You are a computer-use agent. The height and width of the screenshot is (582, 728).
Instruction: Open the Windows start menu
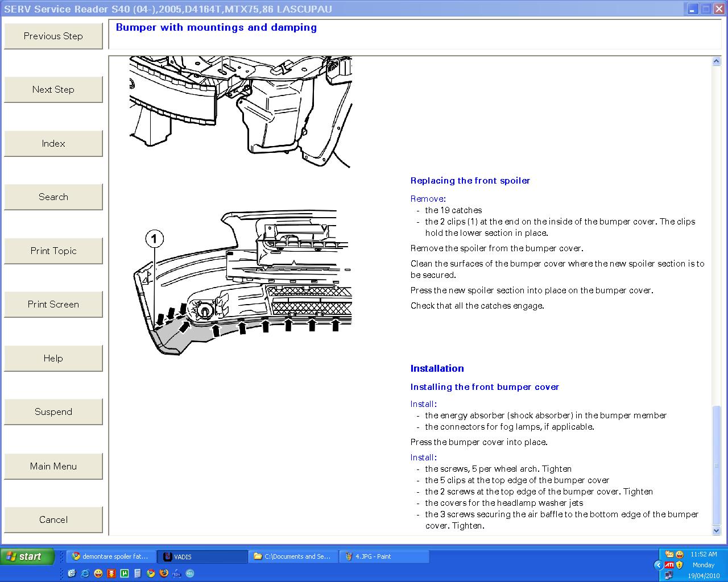coord(27,556)
